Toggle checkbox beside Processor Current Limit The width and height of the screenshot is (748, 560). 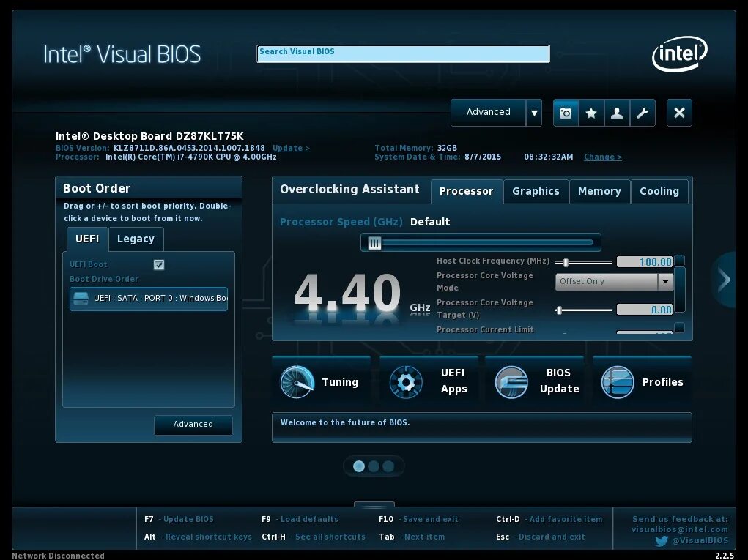click(x=680, y=327)
